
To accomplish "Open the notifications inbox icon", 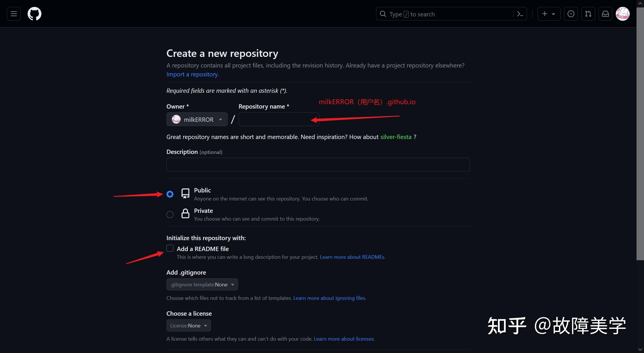I will (605, 13).
